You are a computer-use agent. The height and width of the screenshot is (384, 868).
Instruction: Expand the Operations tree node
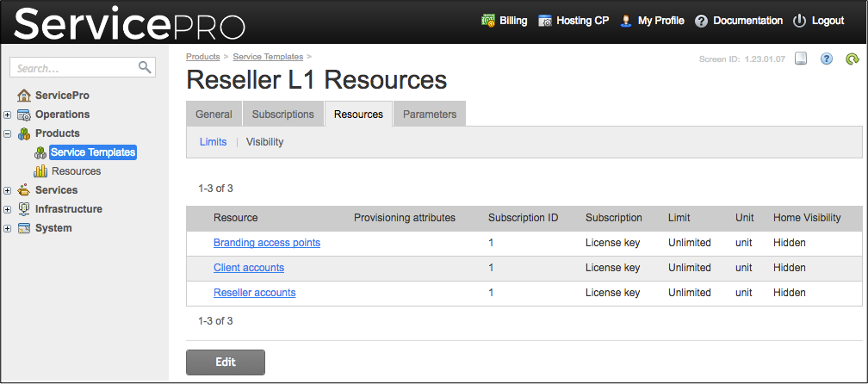[x=8, y=115]
